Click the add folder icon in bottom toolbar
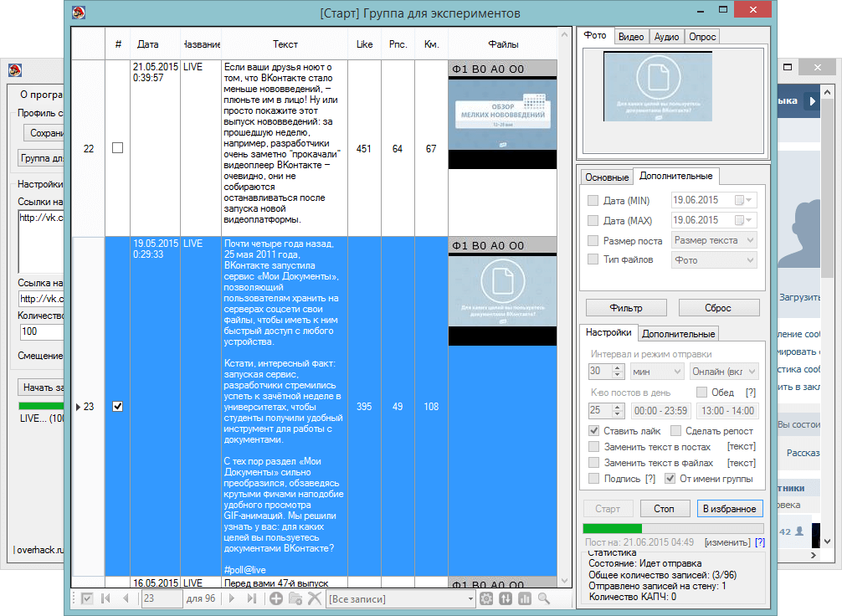This screenshot has width=842, height=616. point(295,598)
